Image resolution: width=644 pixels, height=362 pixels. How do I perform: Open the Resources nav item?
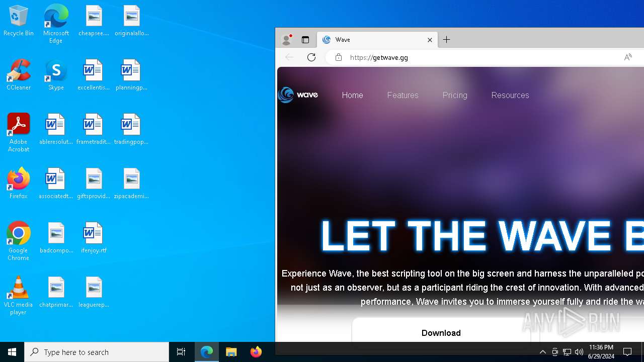tap(510, 95)
